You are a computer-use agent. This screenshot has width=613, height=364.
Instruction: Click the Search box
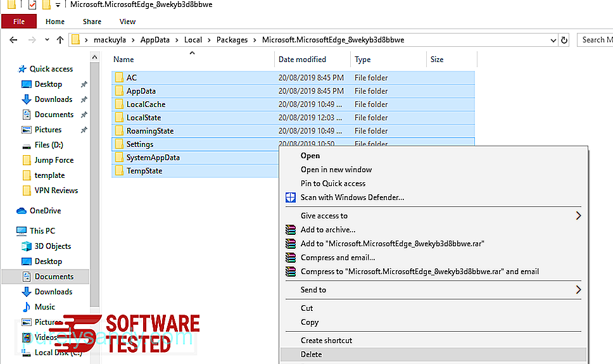click(x=595, y=40)
